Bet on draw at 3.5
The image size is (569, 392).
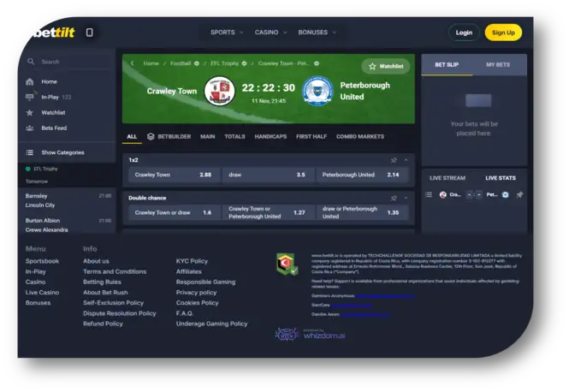point(268,175)
